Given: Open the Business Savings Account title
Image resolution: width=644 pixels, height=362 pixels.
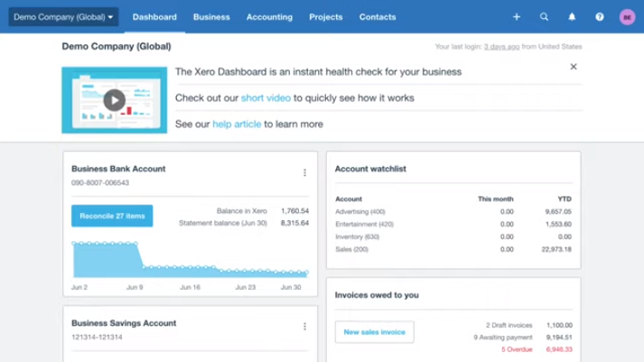Looking at the screenshot, I should click(x=124, y=323).
